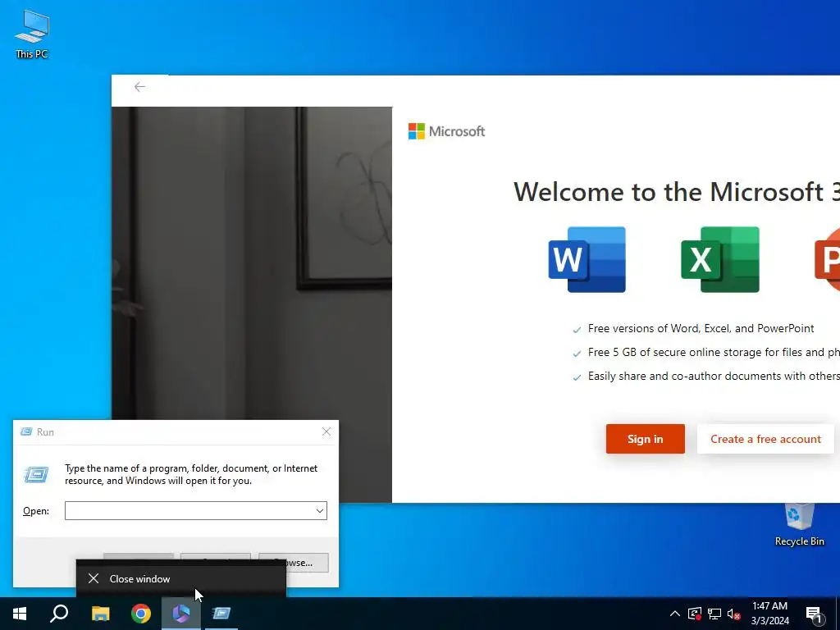
Task: Open the notification center icon
Action: click(814, 614)
